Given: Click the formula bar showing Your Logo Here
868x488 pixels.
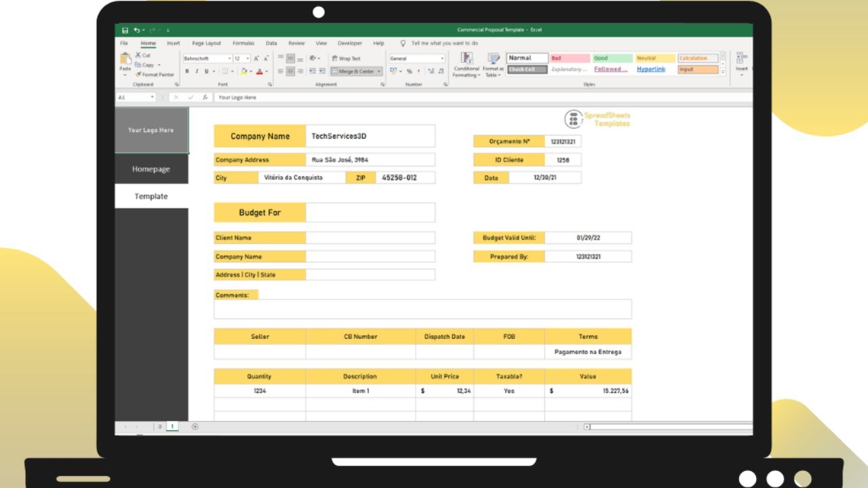Looking at the screenshot, I should coord(483,98).
